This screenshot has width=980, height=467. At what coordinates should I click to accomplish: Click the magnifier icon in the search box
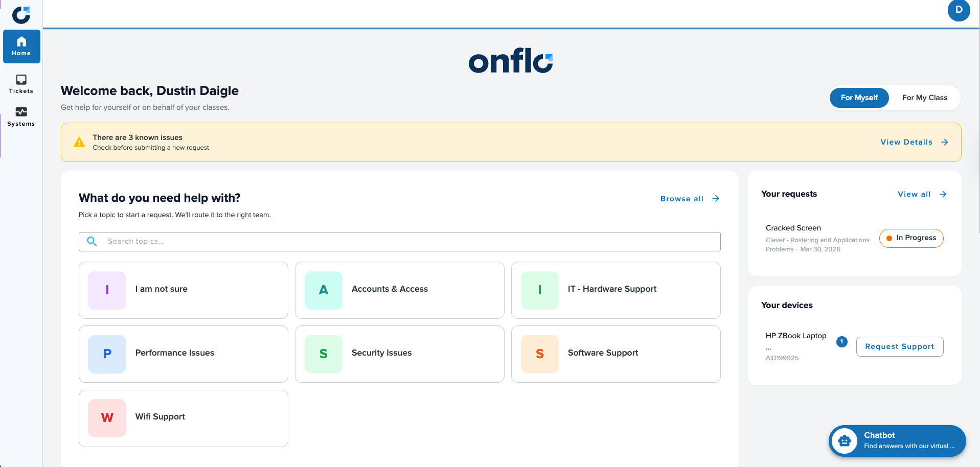pyautogui.click(x=92, y=241)
